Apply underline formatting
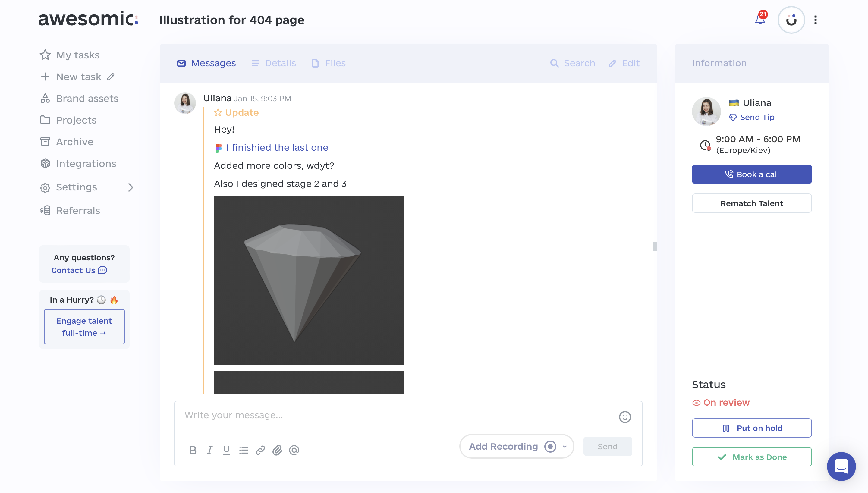This screenshot has height=493, width=868. [x=226, y=450]
